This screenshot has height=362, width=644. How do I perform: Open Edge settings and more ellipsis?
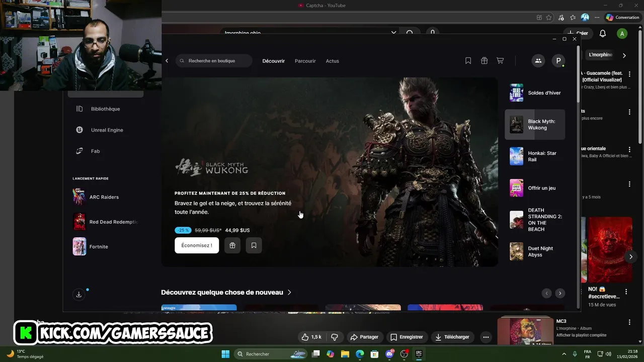click(x=597, y=17)
